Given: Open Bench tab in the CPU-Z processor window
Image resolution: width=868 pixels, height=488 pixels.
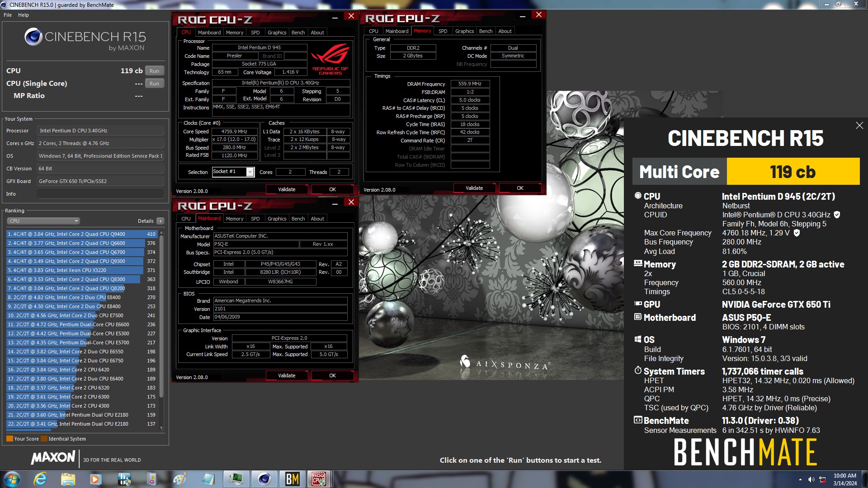Looking at the screenshot, I should coord(298,33).
